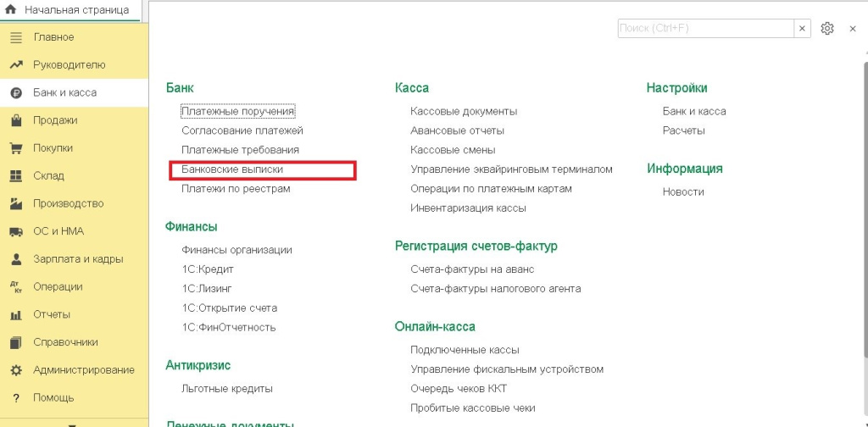This screenshot has width=868, height=427.
Task: Click the books icon for Справочники
Action: [x=16, y=342]
